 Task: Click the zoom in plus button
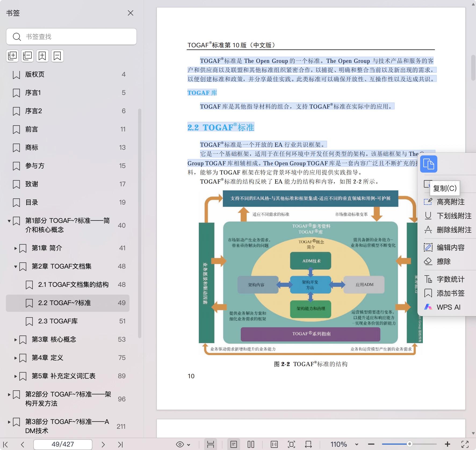[x=448, y=444]
